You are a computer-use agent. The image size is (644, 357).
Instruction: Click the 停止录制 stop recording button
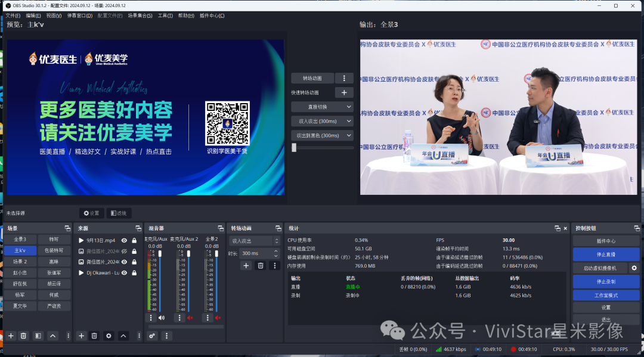point(606,281)
